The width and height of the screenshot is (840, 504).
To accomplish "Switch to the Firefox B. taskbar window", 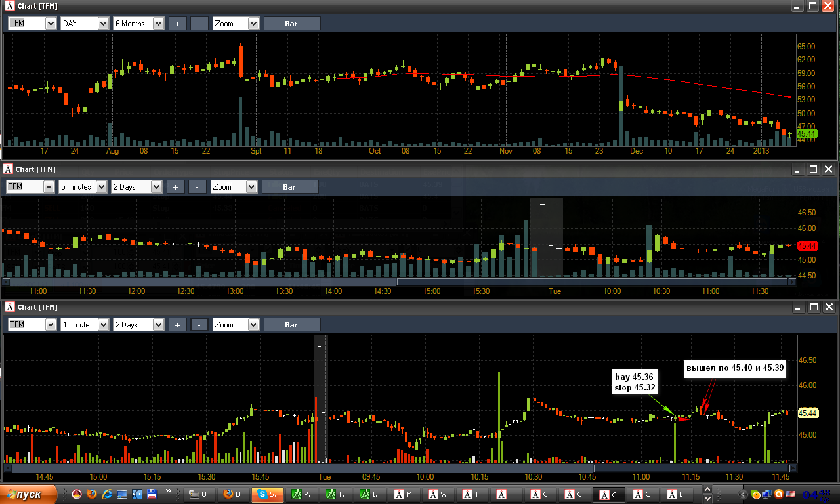I will 234,494.
